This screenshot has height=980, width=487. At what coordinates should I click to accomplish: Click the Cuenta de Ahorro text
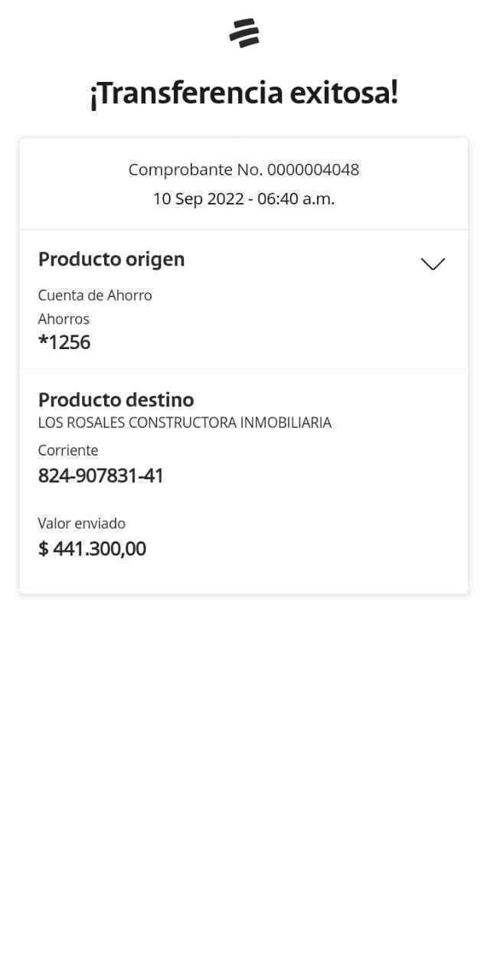click(x=95, y=296)
